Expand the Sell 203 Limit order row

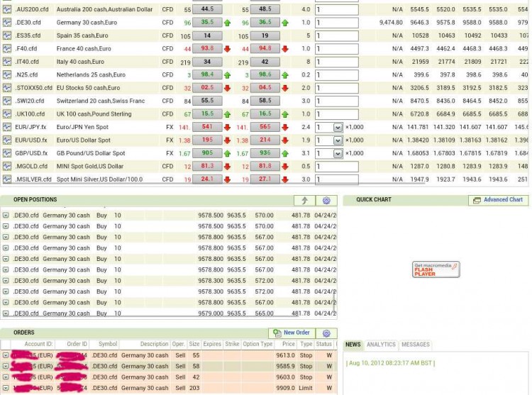tap(6, 388)
